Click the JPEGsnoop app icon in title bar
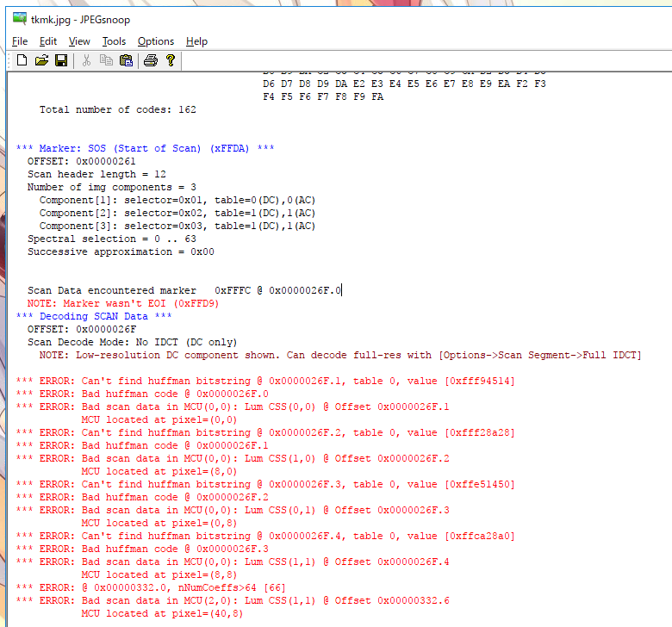The image size is (672, 627). tap(20, 19)
